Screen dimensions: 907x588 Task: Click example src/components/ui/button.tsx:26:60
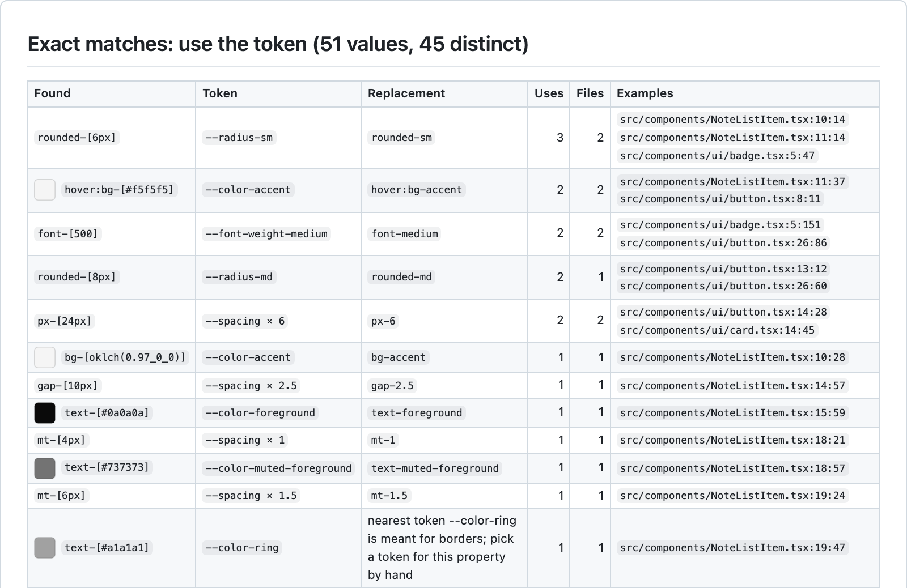(x=723, y=286)
